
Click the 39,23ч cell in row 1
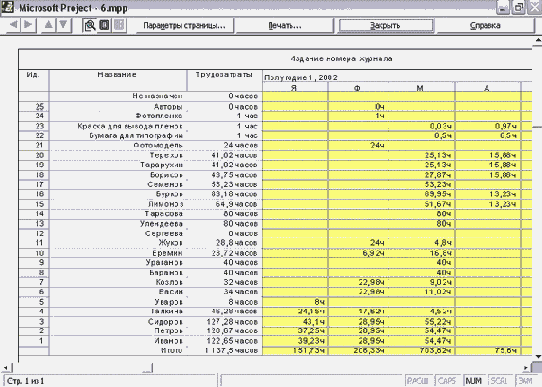[x=311, y=341]
